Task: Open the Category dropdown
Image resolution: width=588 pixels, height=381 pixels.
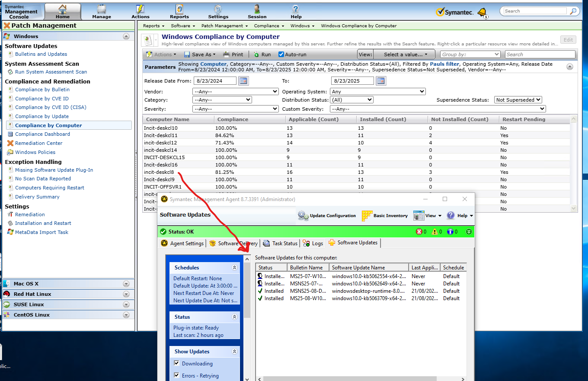Action: click(x=222, y=100)
